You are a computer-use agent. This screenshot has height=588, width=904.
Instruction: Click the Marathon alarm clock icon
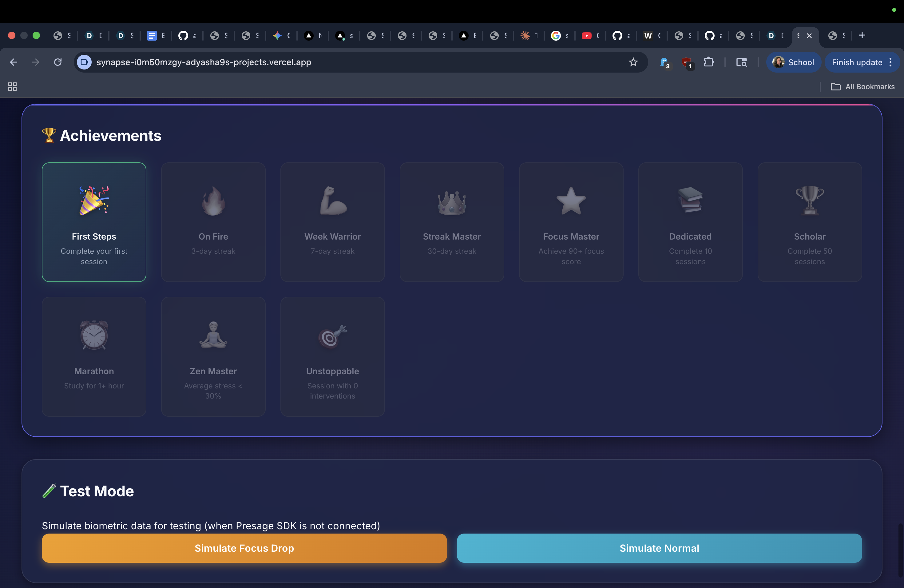[94, 335]
